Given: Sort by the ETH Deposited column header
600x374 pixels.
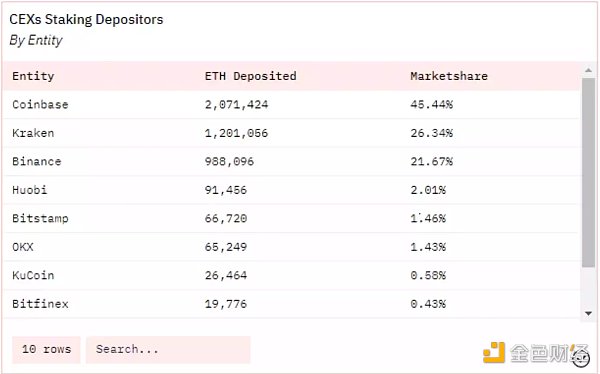Looking at the screenshot, I should (251, 76).
